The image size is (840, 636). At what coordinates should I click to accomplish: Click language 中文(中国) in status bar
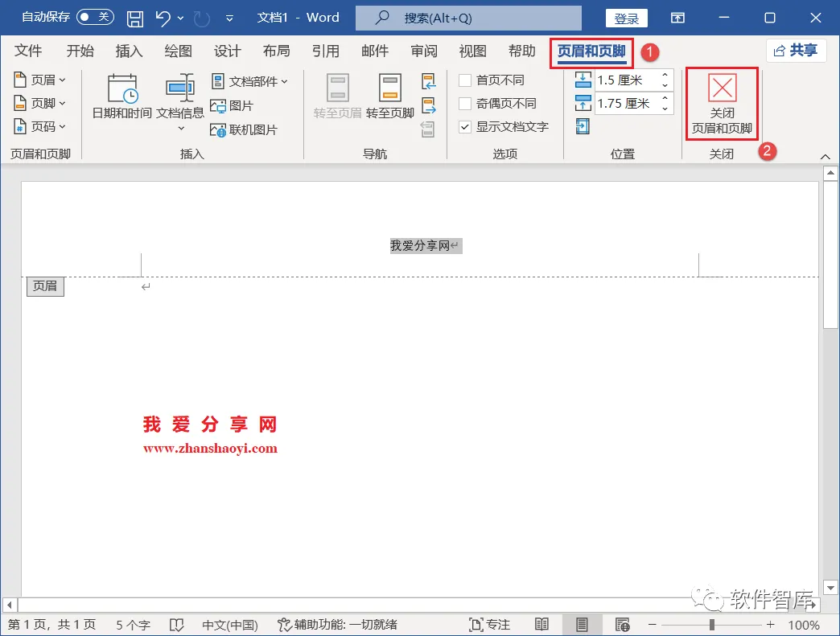(230, 625)
